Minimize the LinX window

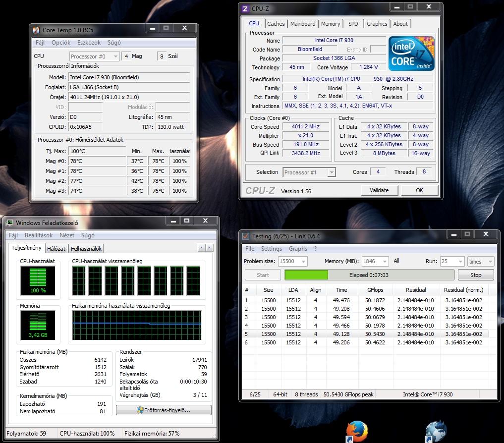(x=454, y=234)
